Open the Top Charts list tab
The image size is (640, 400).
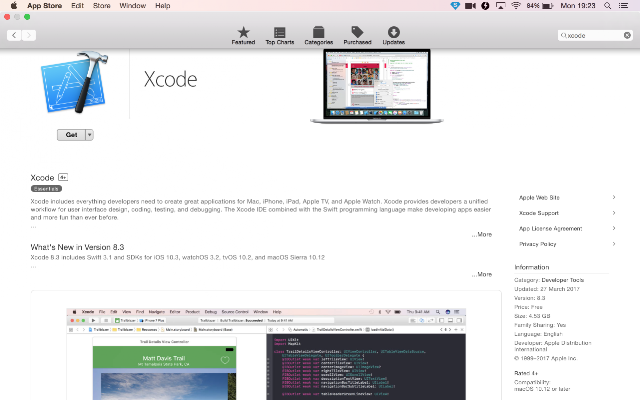280,36
